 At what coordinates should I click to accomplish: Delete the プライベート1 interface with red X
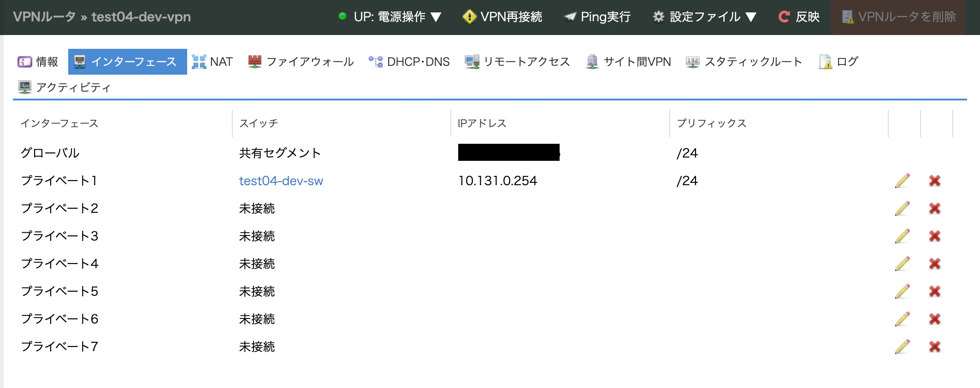(x=934, y=181)
